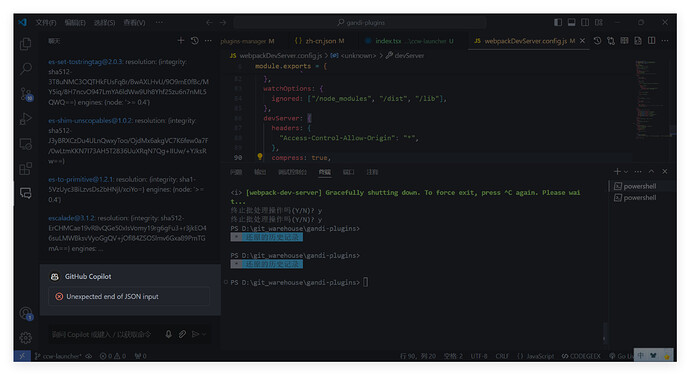Screen dimensions: 690x374
Task: Send chat message arrow button
Action: (x=195, y=334)
